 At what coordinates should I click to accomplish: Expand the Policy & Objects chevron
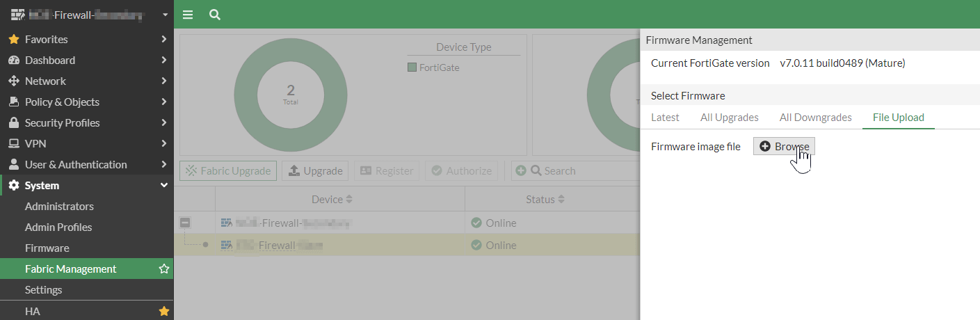163,102
